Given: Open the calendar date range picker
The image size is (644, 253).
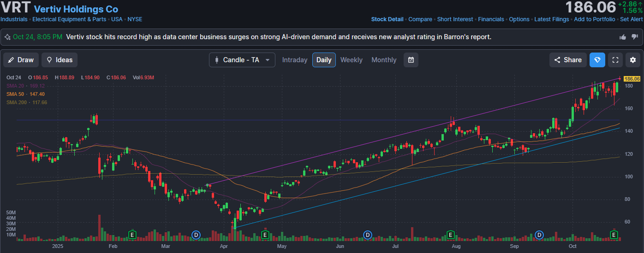Looking at the screenshot, I should [411, 60].
